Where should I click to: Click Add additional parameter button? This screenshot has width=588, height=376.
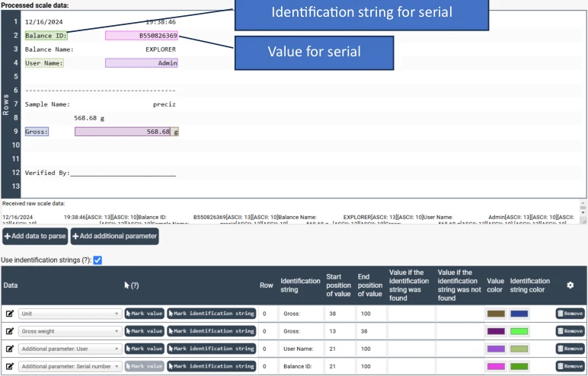pyautogui.click(x=115, y=236)
